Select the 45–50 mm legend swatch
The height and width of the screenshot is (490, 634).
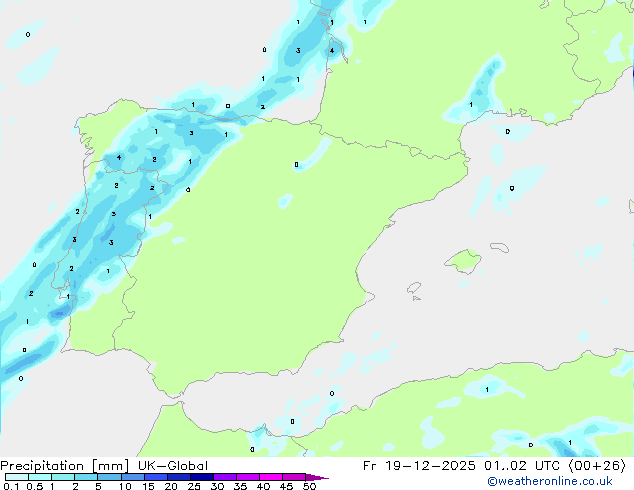tap(294, 477)
